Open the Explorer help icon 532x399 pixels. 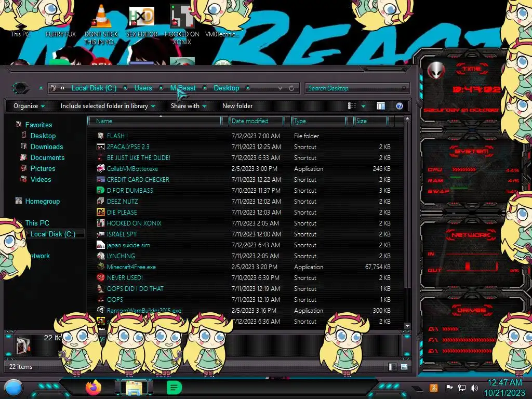click(x=400, y=106)
